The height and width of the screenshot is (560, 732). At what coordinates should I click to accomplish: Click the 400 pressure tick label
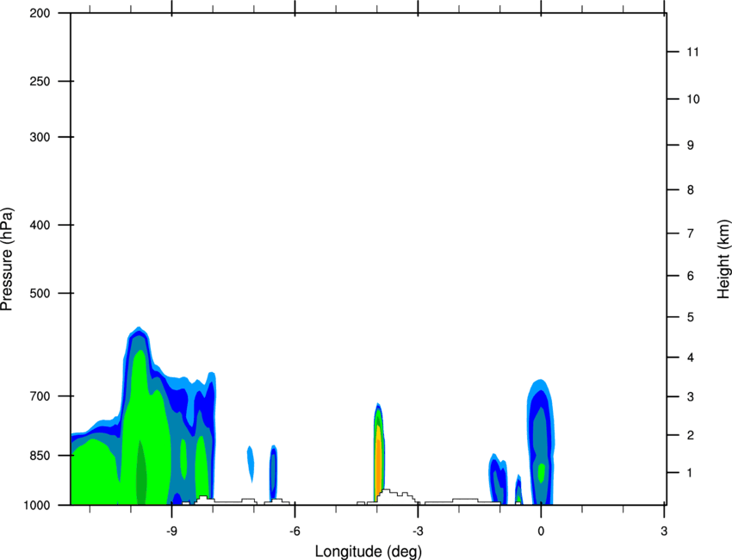tap(40, 225)
